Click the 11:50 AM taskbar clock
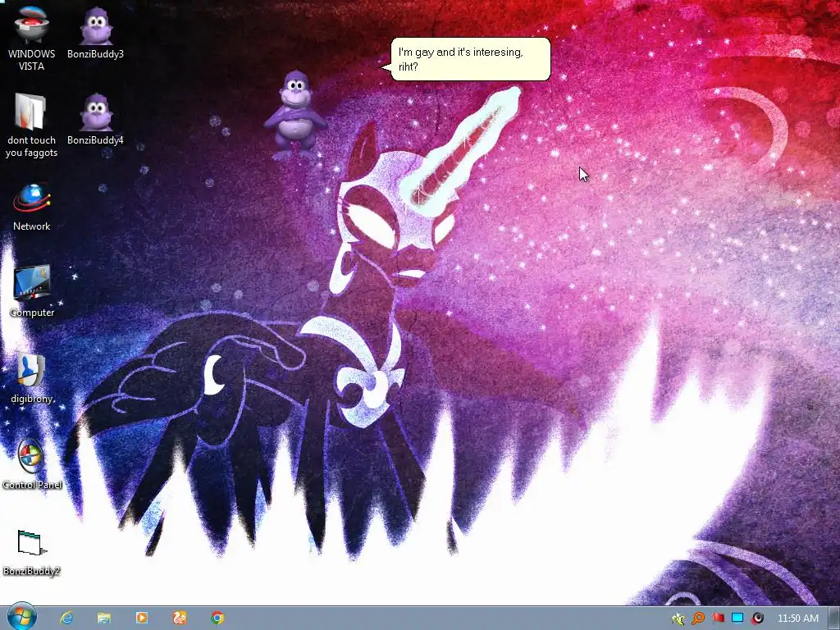This screenshot has width=840, height=630. [797, 619]
